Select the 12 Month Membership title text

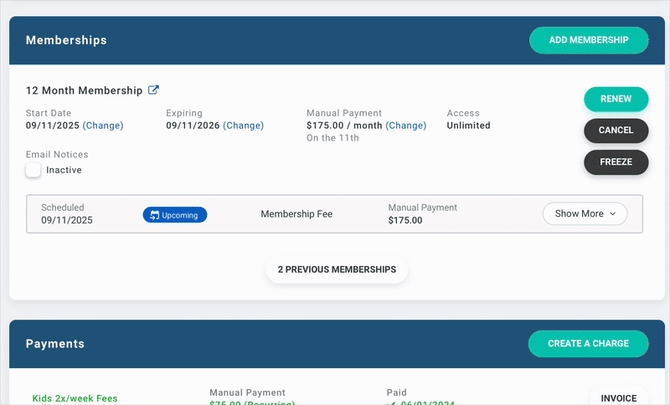click(84, 91)
